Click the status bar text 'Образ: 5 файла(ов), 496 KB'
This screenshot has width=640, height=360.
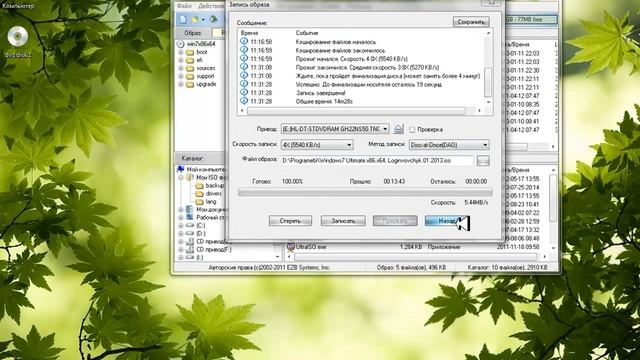coord(411,268)
